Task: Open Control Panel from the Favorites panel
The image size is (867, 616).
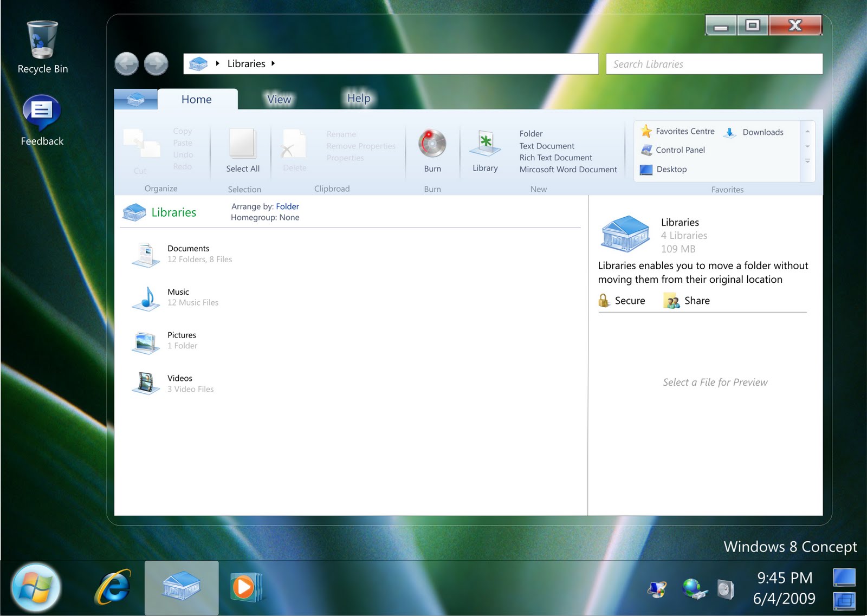Action: coord(680,150)
